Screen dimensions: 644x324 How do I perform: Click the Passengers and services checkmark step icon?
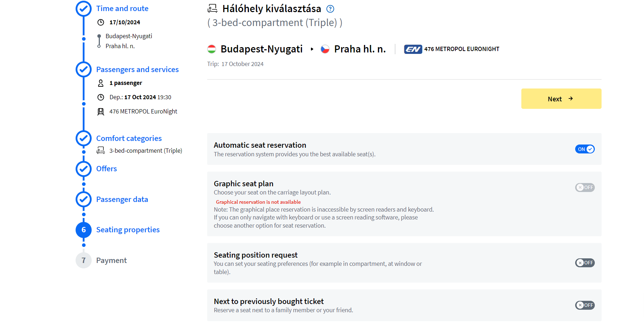pyautogui.click(x=84, y=70)
